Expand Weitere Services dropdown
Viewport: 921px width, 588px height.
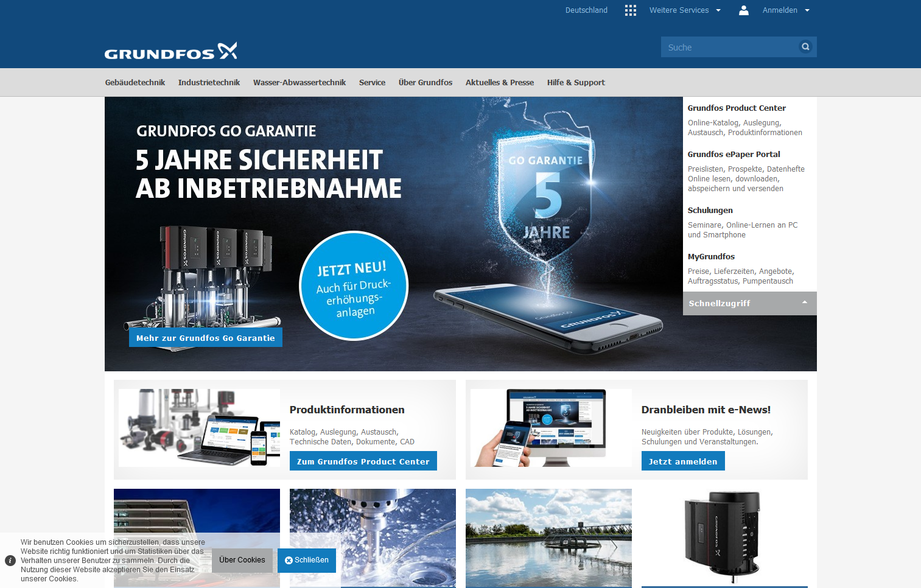(685, 10)
